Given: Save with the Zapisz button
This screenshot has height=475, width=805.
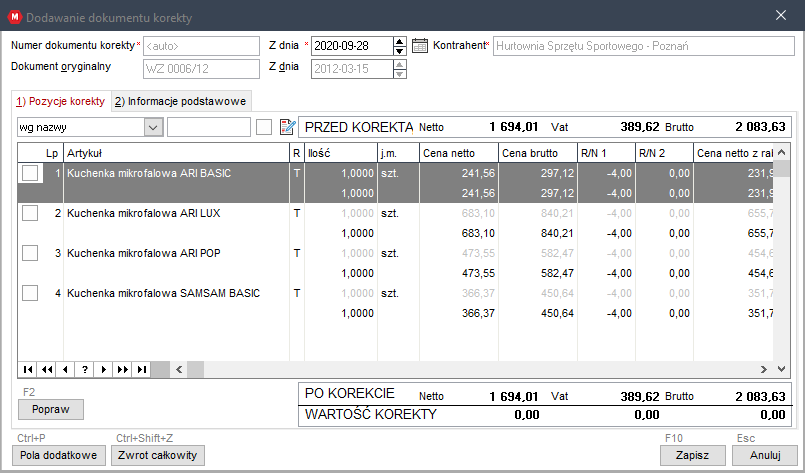Looking at the screenshot, I should (x=693, y=455).
